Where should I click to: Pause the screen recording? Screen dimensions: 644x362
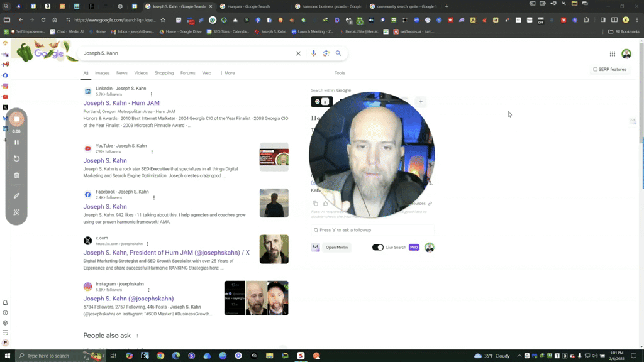[17, 143]
